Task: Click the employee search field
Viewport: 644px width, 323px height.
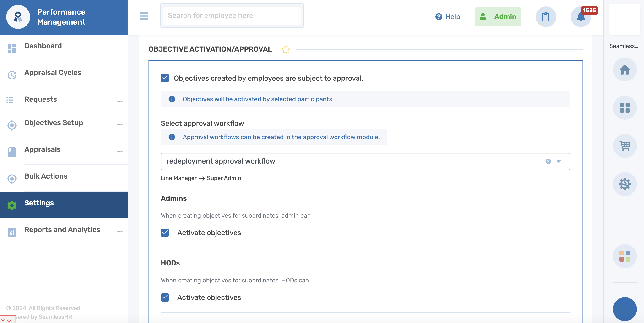Action: point(232,16)
